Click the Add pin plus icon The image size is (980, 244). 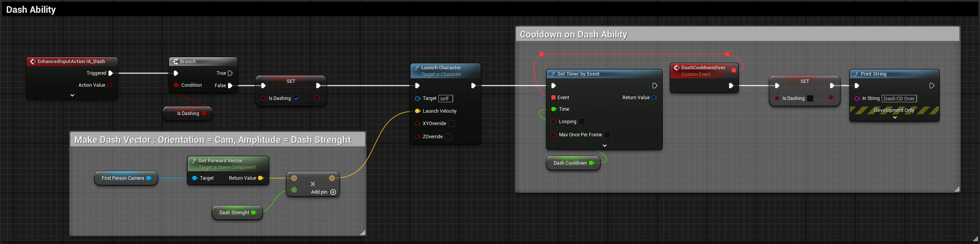pyautogui.click(x=333, y=192)
